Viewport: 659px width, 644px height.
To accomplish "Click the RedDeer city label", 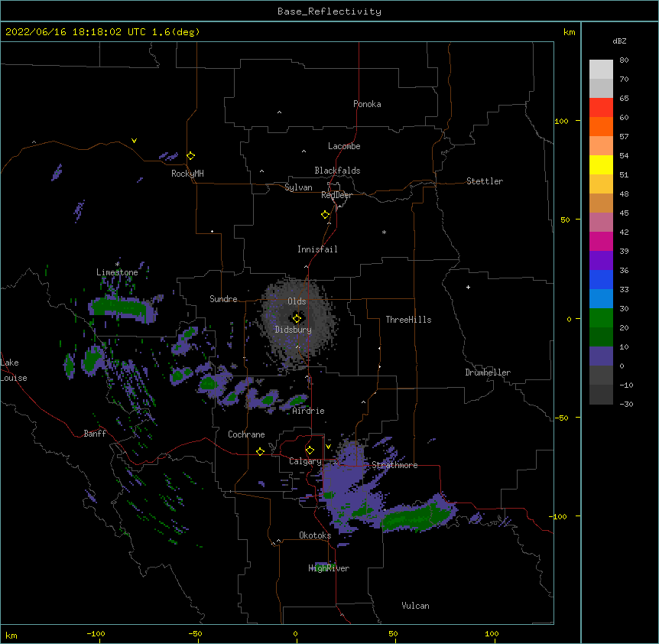I will (336, 195).
